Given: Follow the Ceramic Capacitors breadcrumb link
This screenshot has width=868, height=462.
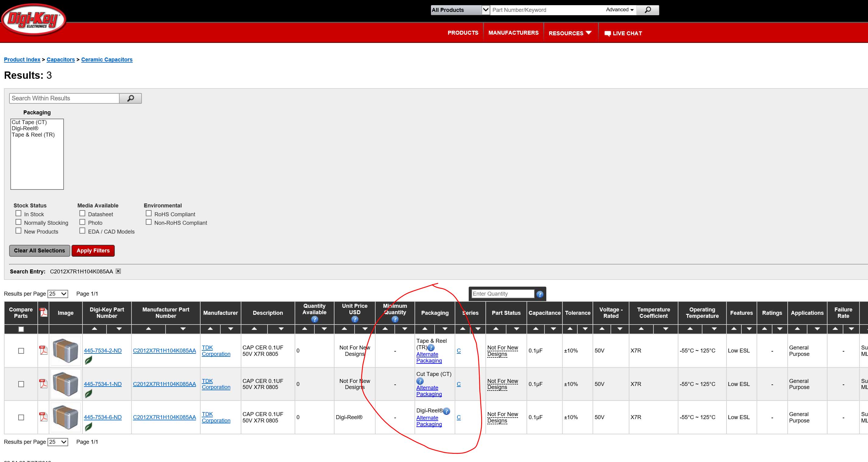Looking at the screenshot, I should [x=107, y=60].
